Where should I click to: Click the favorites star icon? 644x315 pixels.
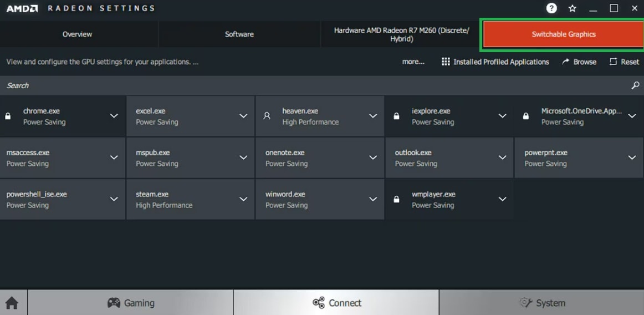coord(572,8)
